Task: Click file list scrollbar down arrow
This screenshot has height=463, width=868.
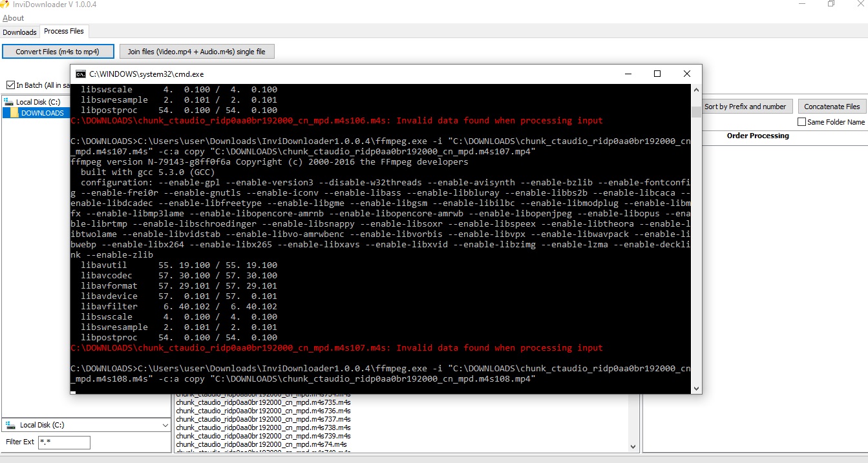Action: [x=633, y=446]
